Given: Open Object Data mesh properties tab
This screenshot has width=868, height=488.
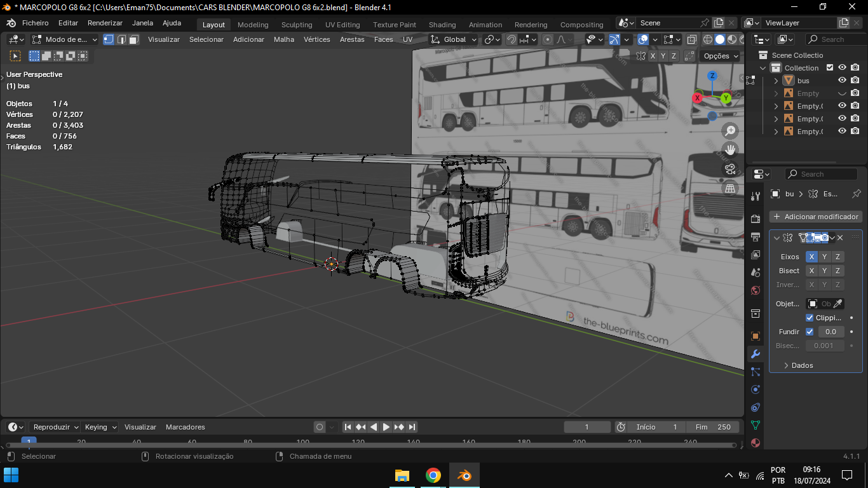Looking at the screenshot, I should click(756, 425).
